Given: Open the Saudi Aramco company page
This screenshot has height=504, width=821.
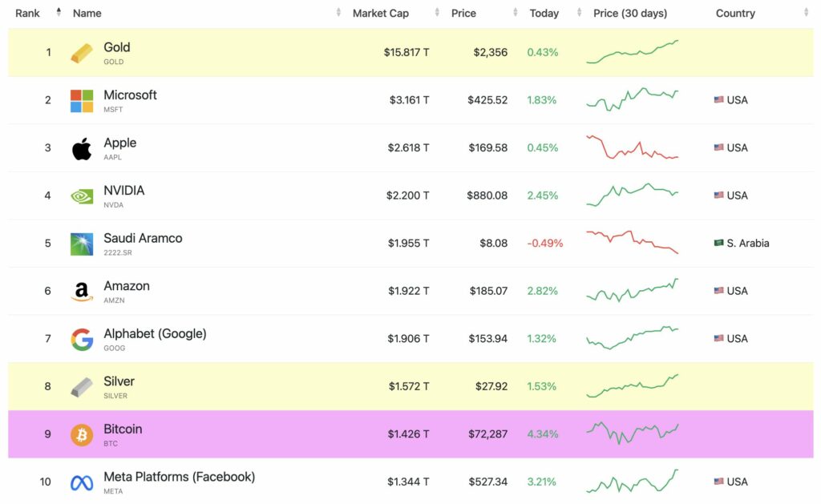Looking at the screenshot, I should [x=142, y=238].
